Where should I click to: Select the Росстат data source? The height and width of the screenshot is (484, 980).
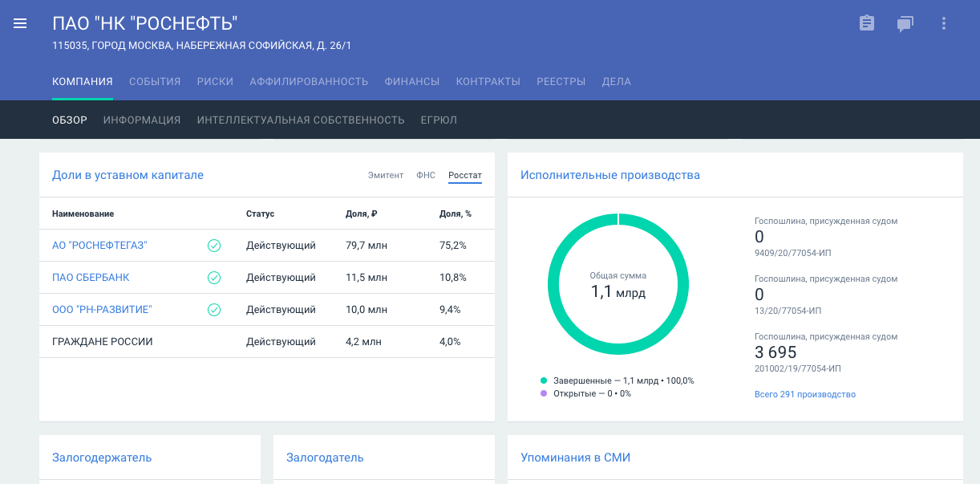(465, 175)
